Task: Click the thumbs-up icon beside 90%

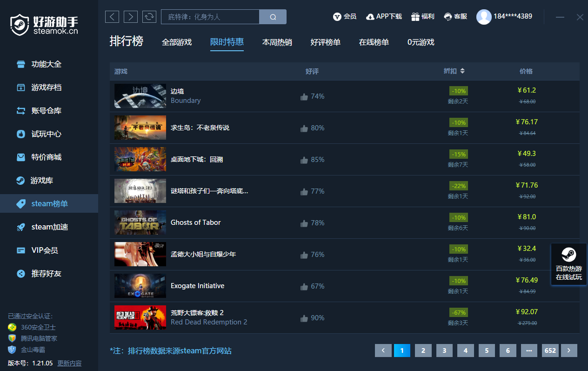Action: point(304,318)
